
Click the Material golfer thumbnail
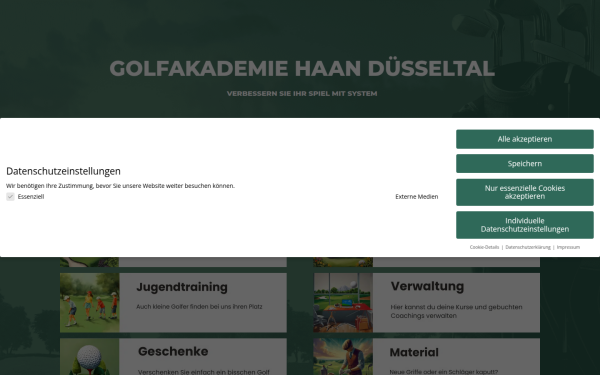coord(343,357)
